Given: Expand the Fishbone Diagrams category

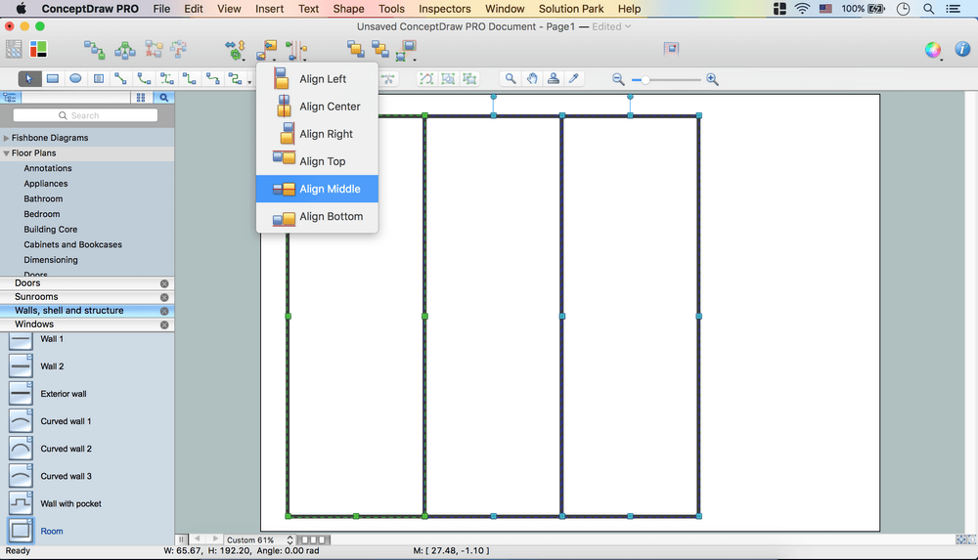Looking at the screenshot, I should click(x=7, y=138).
